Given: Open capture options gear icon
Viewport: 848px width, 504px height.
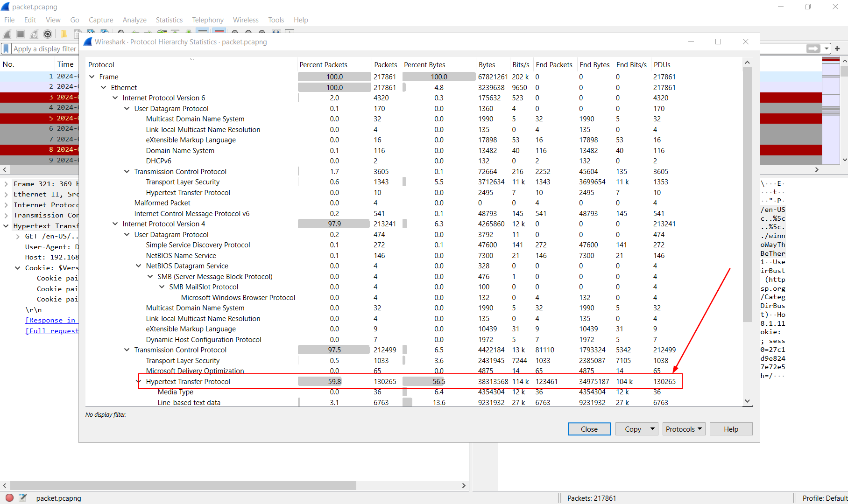Looking at the screenshot, I should (48, 34).
